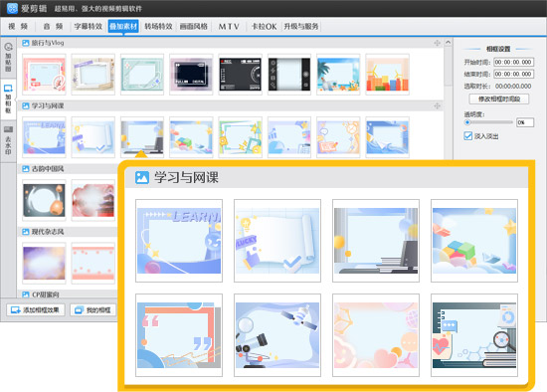Click the picture icon beside 旅行与Vlog

(x=26, y=43)
